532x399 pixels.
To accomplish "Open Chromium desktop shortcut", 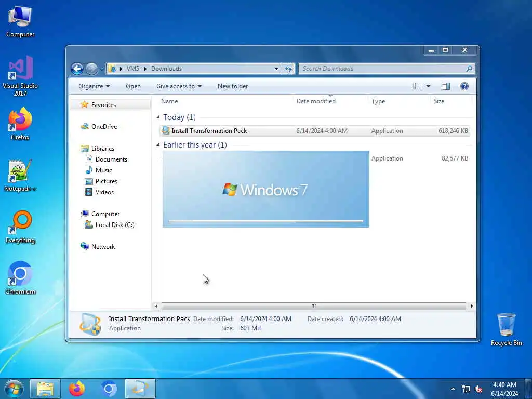I will pyautogui.click(x=20, y=278).
